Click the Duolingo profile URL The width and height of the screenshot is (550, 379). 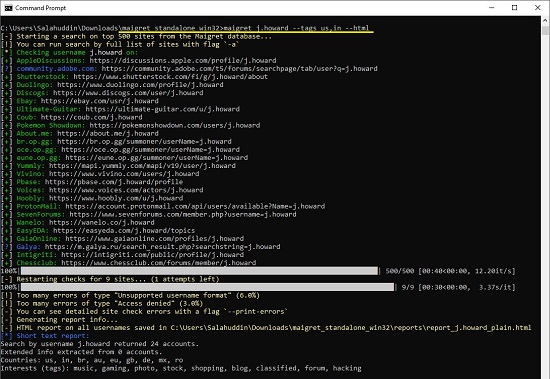pos(140,85)
